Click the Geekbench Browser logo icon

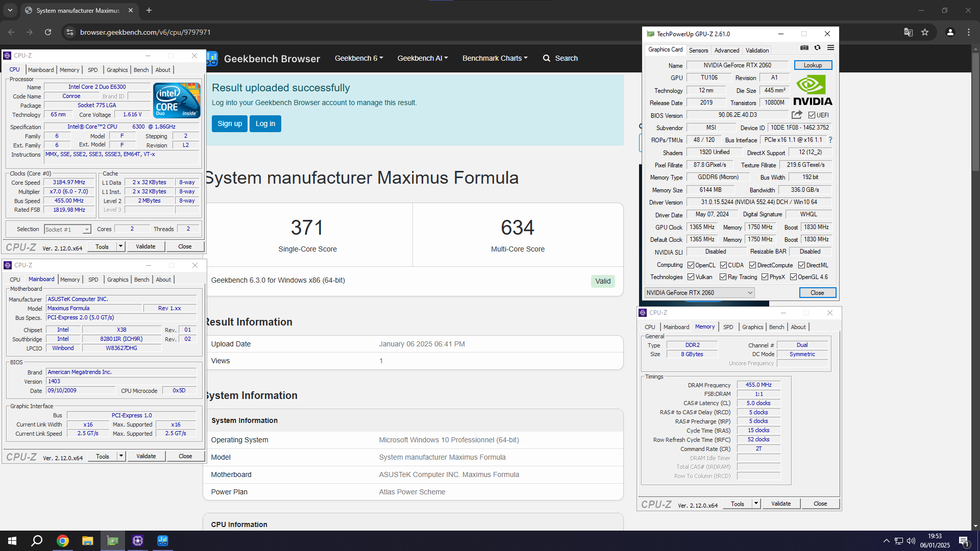pos(212,58)
